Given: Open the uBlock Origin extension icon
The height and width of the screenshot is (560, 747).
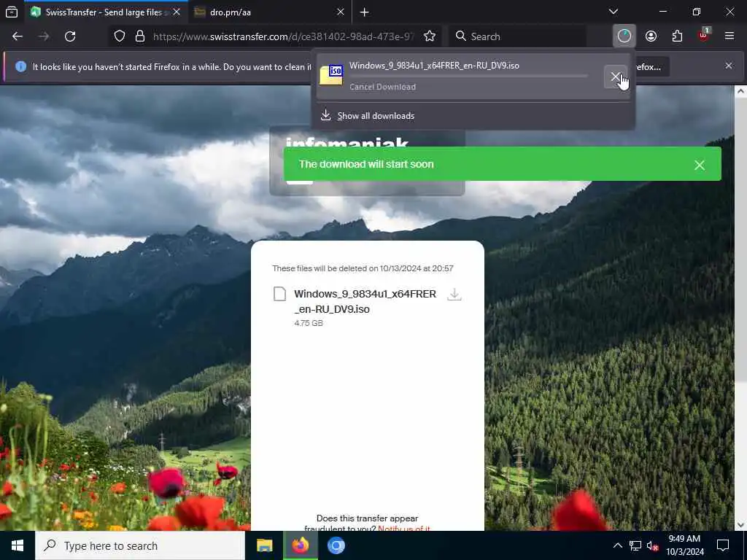Looking at the screenshot, I should (704, 36).
